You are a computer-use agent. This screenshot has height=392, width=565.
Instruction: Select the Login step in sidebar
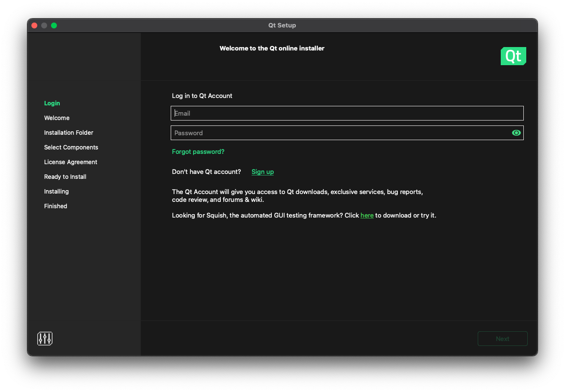click(52, 103)
